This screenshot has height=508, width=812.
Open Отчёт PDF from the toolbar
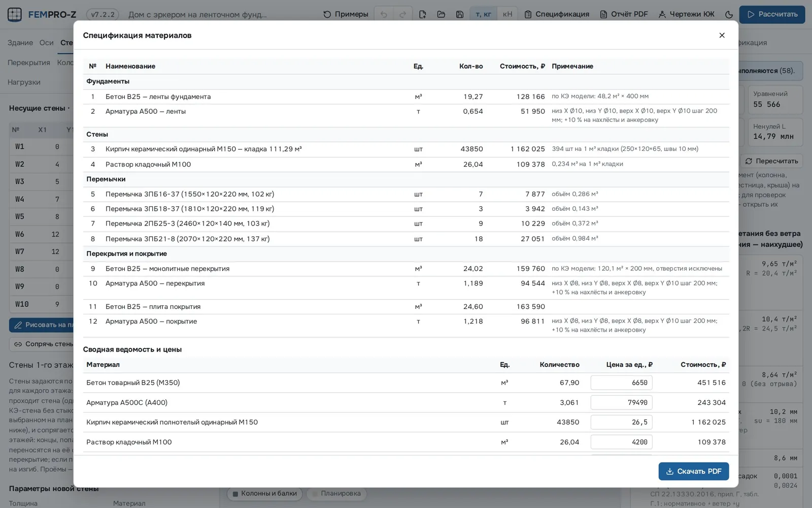pos(624,14)
